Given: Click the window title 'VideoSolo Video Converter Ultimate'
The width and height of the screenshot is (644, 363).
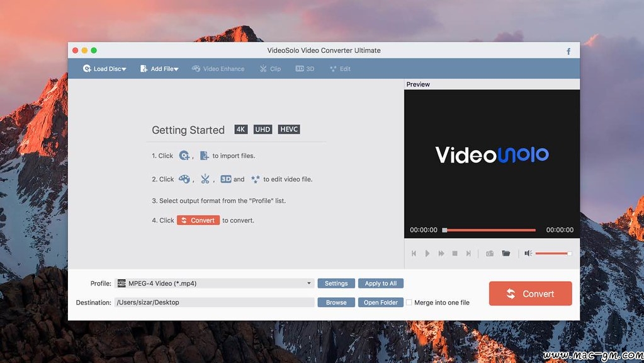Looking at the screenshot, I should (x=324, y=50).
